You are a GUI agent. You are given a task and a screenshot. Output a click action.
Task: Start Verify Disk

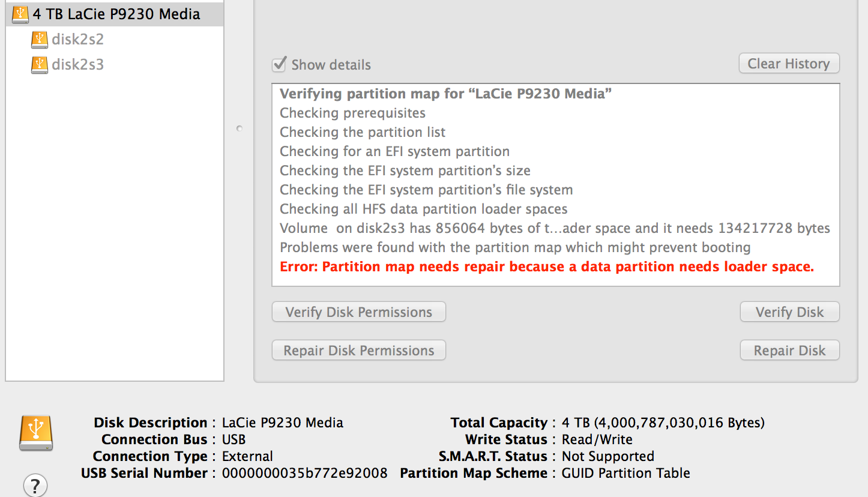point(789,312)
